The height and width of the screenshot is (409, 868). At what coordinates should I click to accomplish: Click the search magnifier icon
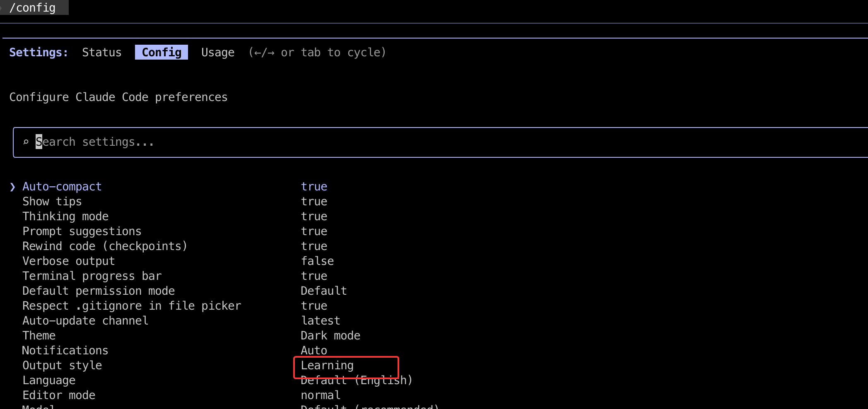point(26,142)
